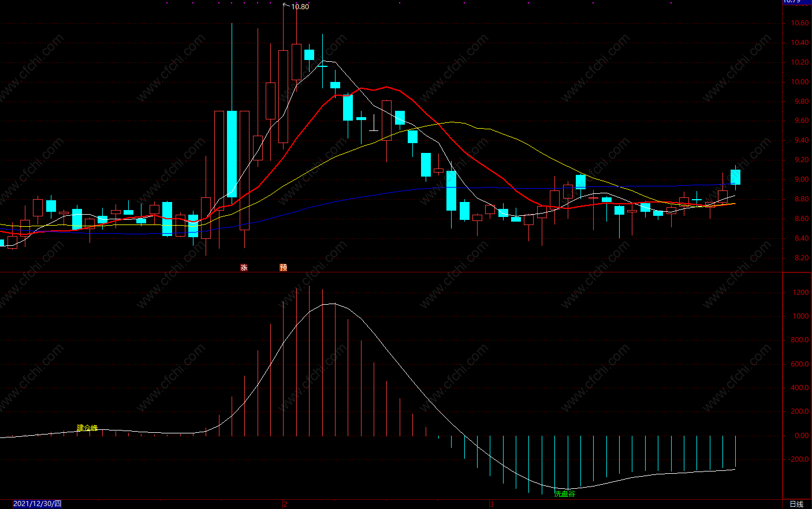The width and height of the screenshot is (812, 509).
Task: Click the 10.00 price axis label
Action: 800,82
